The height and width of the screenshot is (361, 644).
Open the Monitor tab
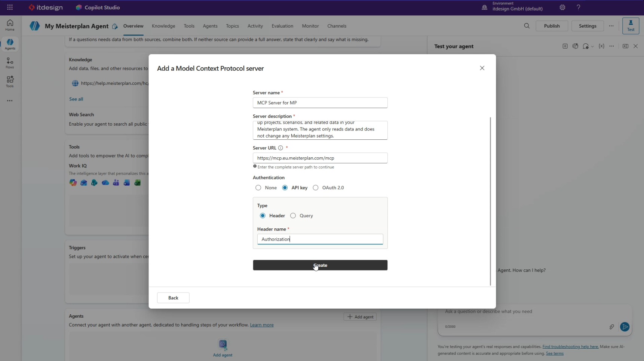pyautogui.click(x=310, y=26)
